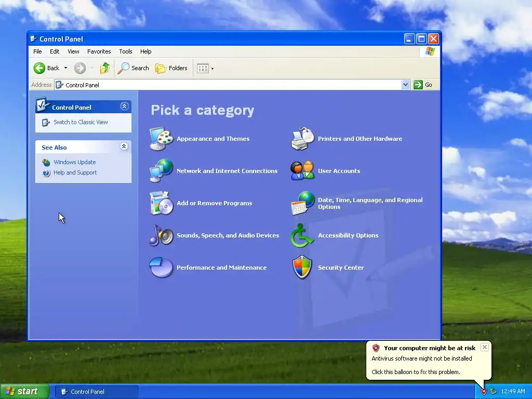Click the 'Your computer might be at risk' balloon
This screenshot has height=399, width=532.
(429, 361)
